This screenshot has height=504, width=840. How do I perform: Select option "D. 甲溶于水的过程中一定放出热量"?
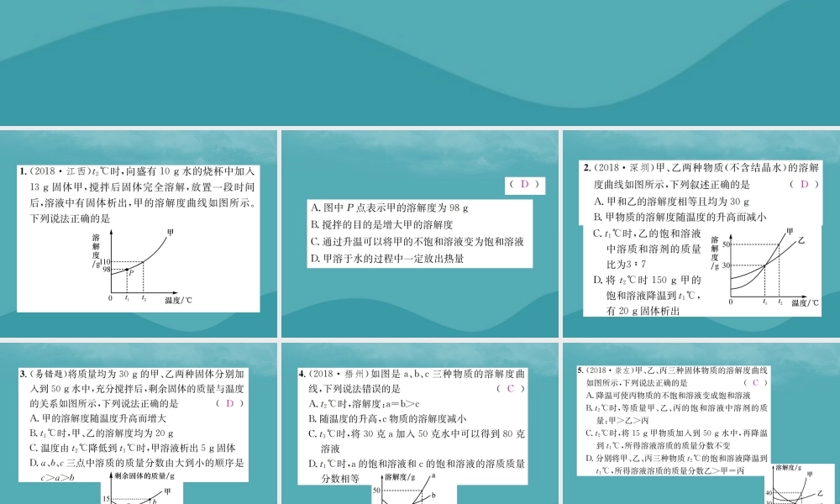(386, 259)
